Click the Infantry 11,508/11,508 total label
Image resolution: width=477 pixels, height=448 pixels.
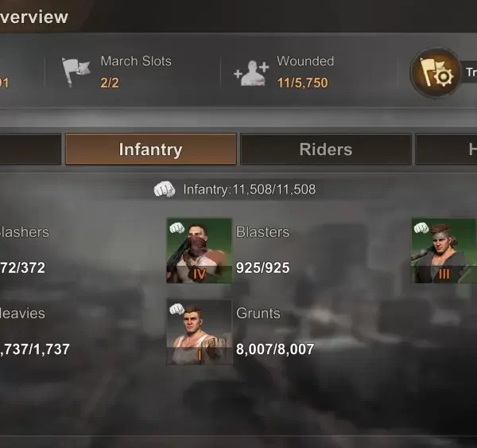(250, 189)
